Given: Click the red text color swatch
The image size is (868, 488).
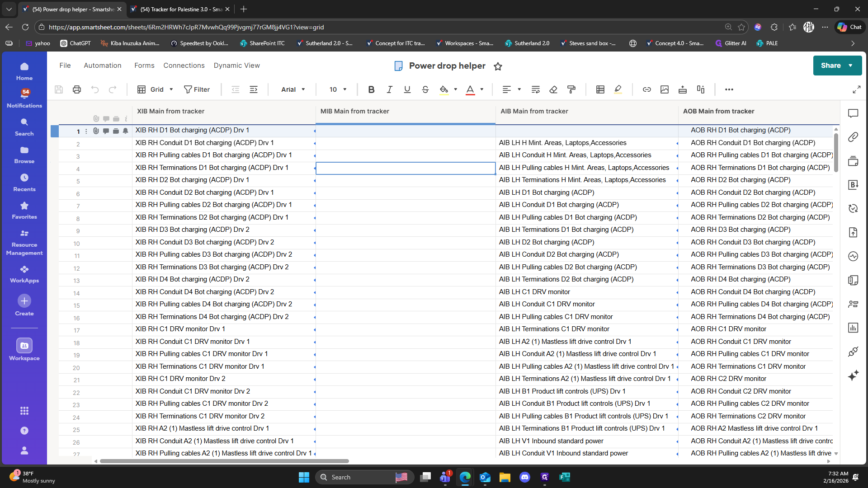Looking at the screenshot, I should (x=470, y=89).
